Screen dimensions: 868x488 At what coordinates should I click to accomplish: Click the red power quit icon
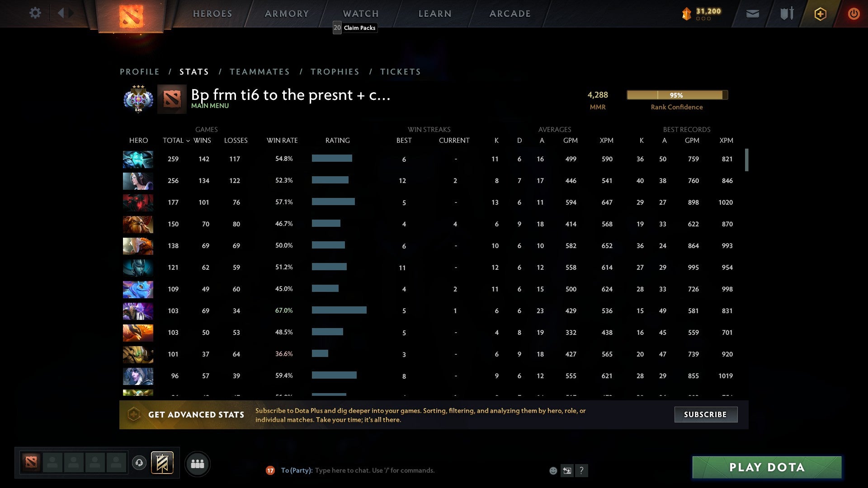point(854,14)
